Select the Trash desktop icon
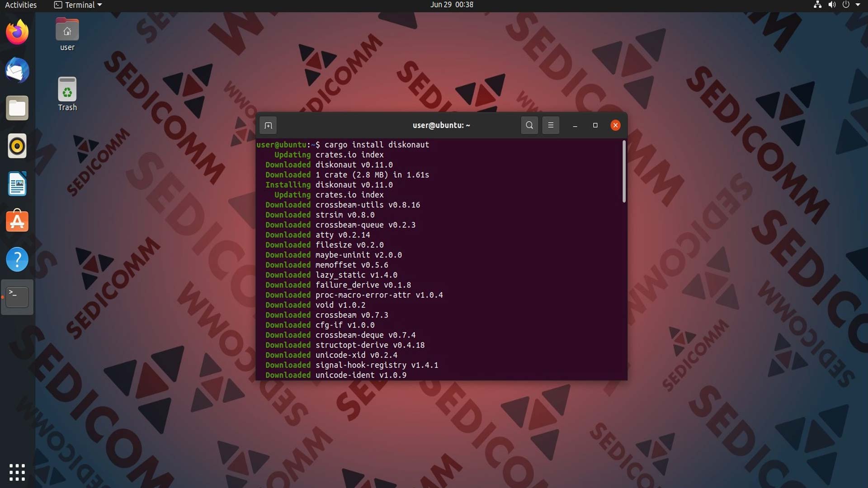This screenshot has width=868, height=488. (x=67, y=94)
